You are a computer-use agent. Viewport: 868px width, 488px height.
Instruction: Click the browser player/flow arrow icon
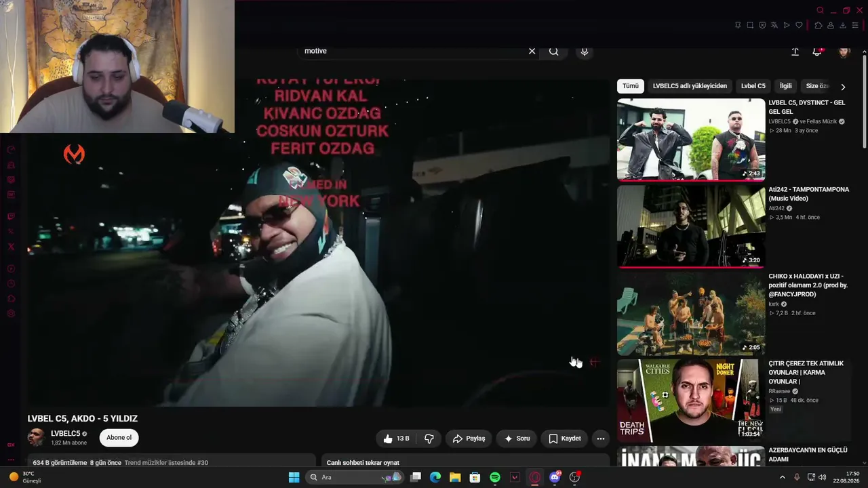coord(787,25)
